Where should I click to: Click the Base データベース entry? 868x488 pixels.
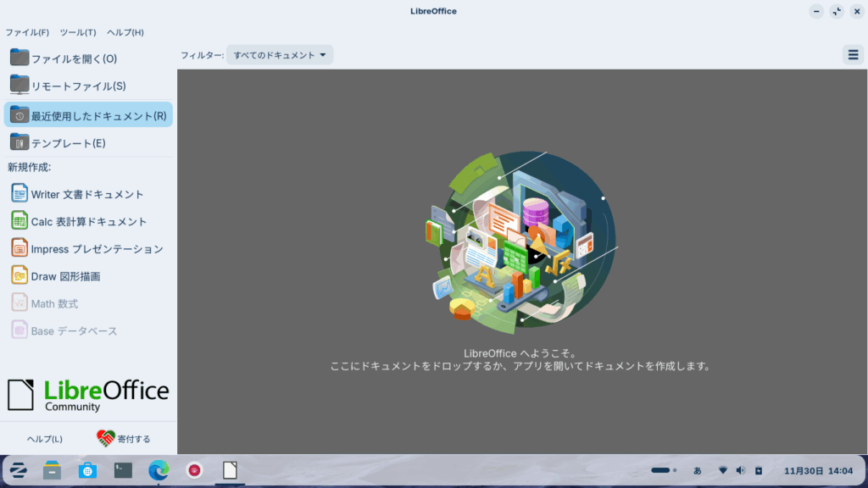click(74, 331)
